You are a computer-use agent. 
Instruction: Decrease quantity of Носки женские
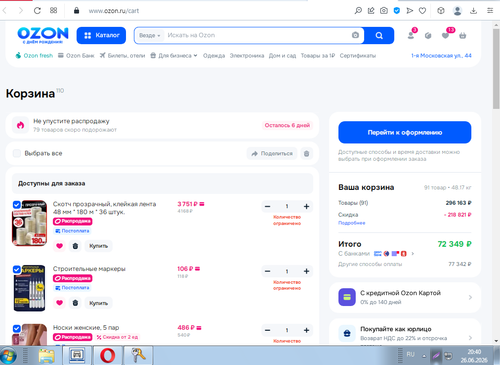click(x=267, y=330)
